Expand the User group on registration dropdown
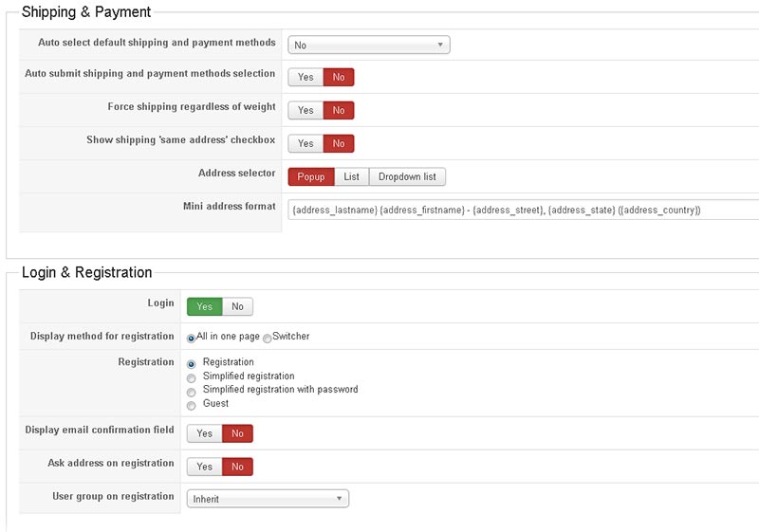This screenshot has width=759, height=532. (268, 499)
